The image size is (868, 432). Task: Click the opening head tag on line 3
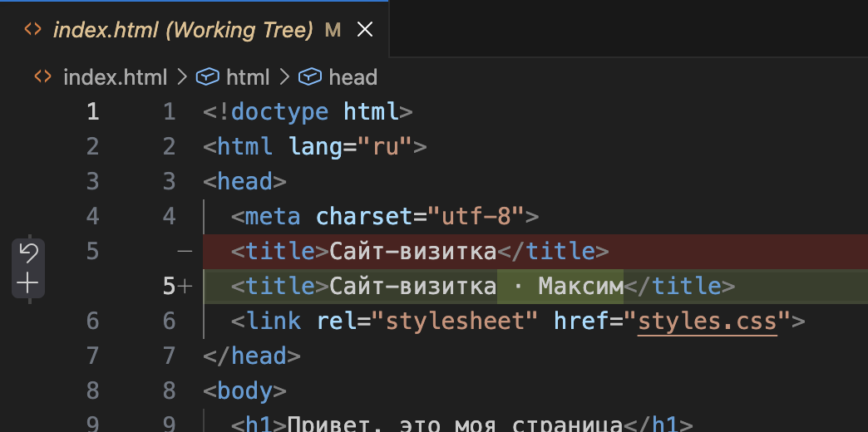click(x=244, y=181)
